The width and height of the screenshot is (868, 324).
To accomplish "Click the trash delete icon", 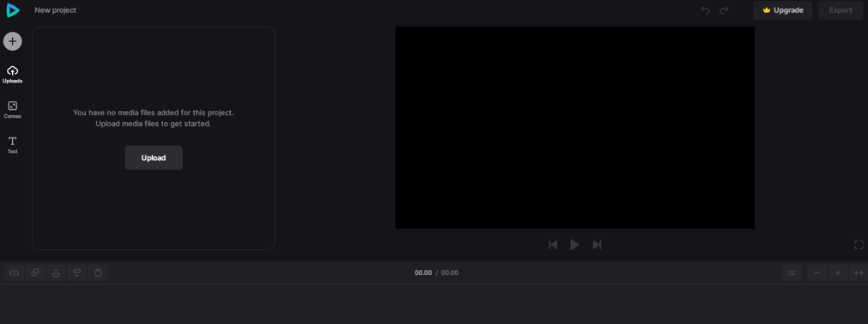I will click(98, 272).
